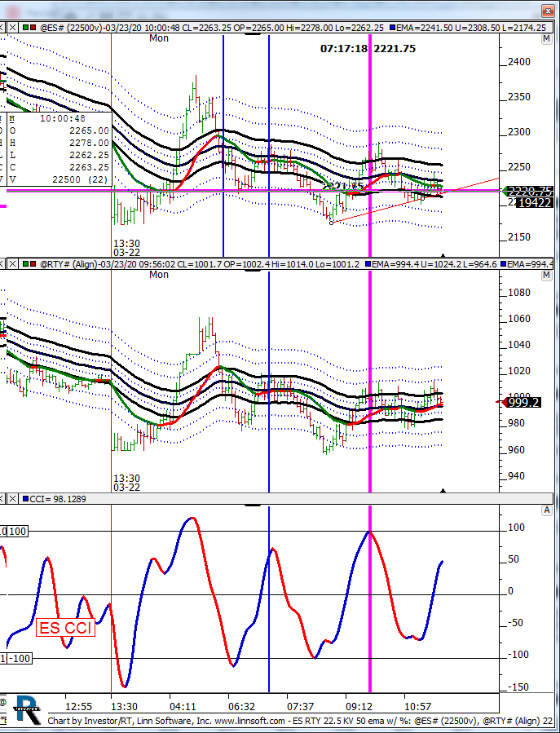Click the ES# instrument color icon in top pane
Screen dimensions: 560x733
(x=24, y=27)
